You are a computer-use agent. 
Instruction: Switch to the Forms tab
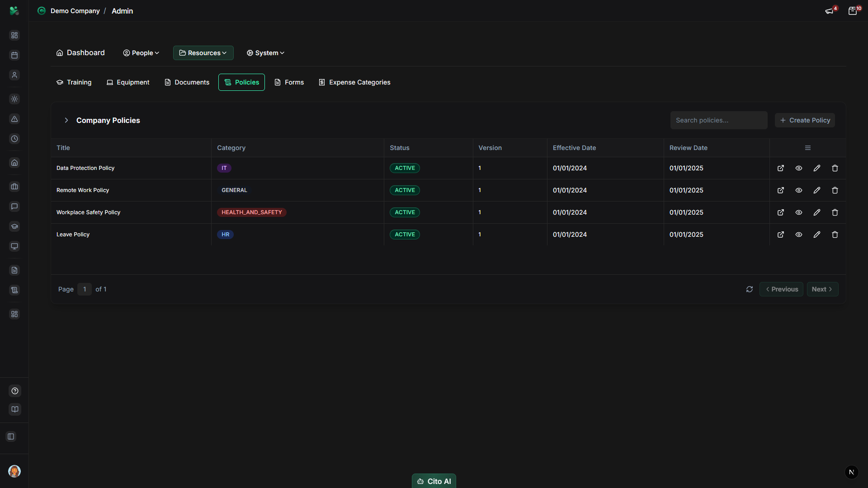289,82
